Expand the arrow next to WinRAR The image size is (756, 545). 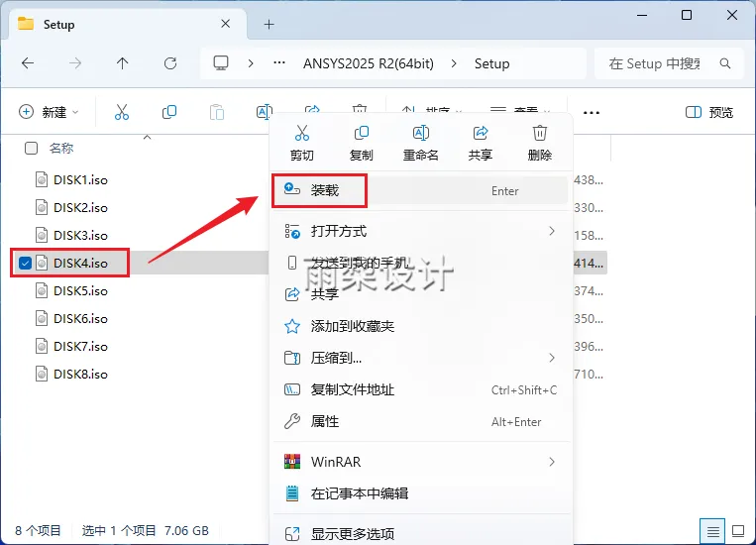552,462
